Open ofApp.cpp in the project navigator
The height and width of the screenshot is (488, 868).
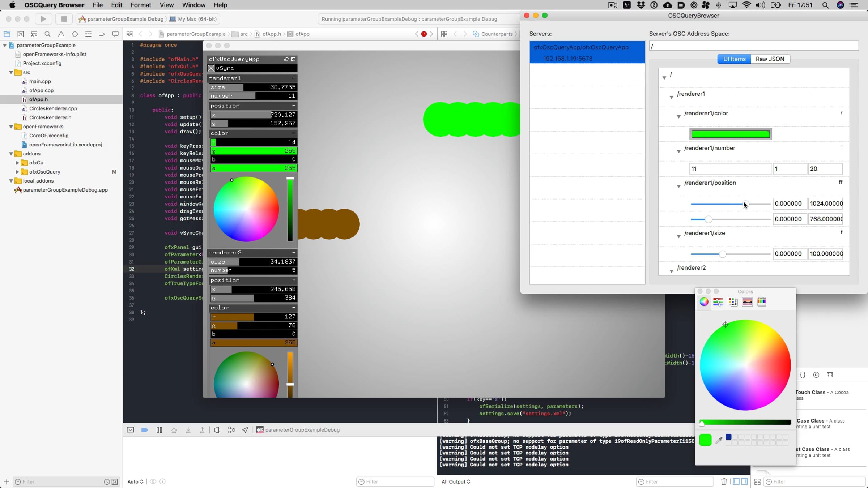click(x=41, y=90)
